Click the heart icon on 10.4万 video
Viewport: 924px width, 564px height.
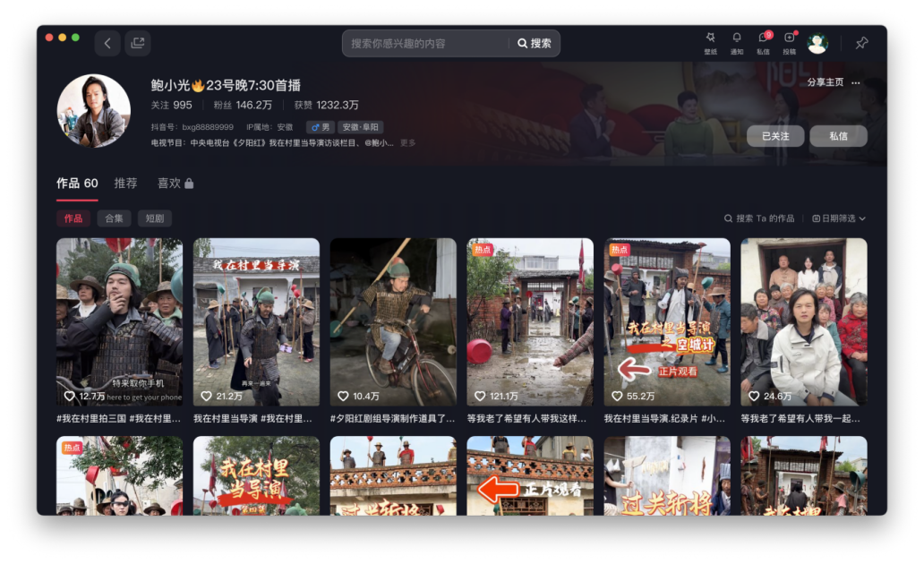click(x=343, y=396)
